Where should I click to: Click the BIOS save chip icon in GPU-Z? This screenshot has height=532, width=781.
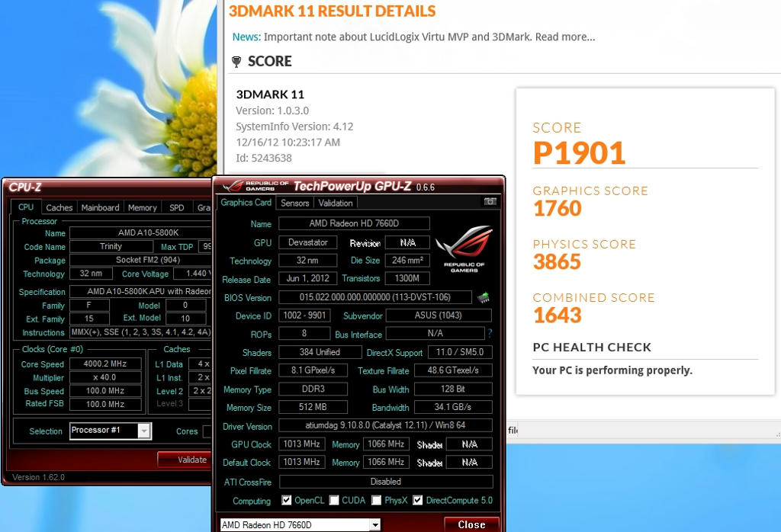pos(483,297)
